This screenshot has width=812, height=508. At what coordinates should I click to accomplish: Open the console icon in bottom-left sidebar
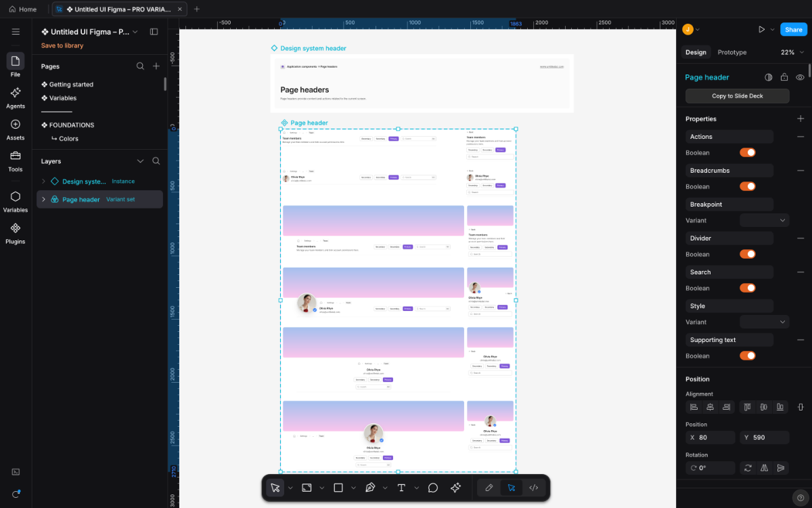click(16, 471)
